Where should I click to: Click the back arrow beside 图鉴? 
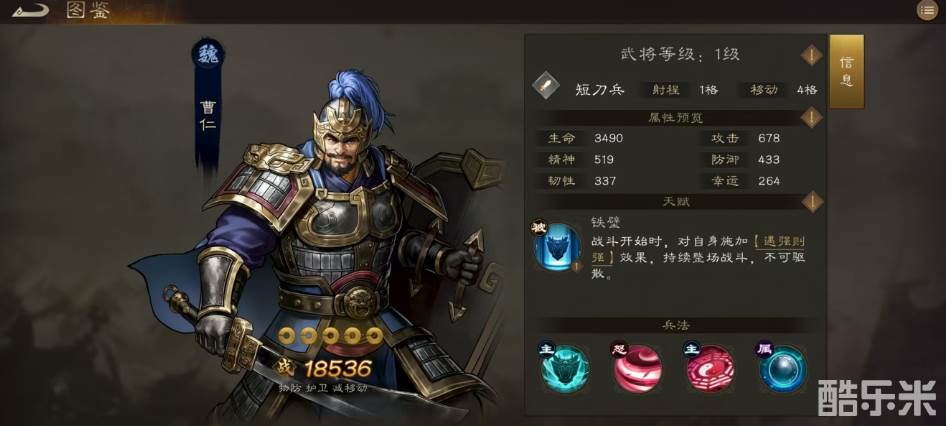tap(30, 10)
